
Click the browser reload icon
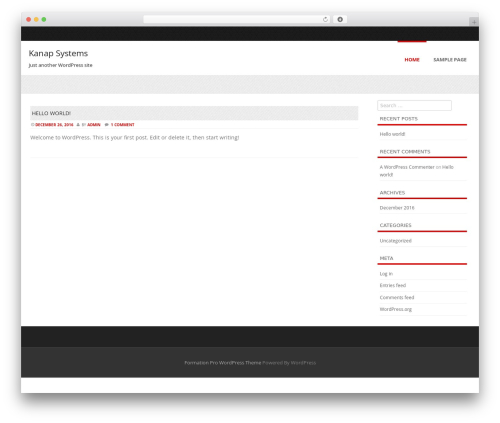coord(325,19)
